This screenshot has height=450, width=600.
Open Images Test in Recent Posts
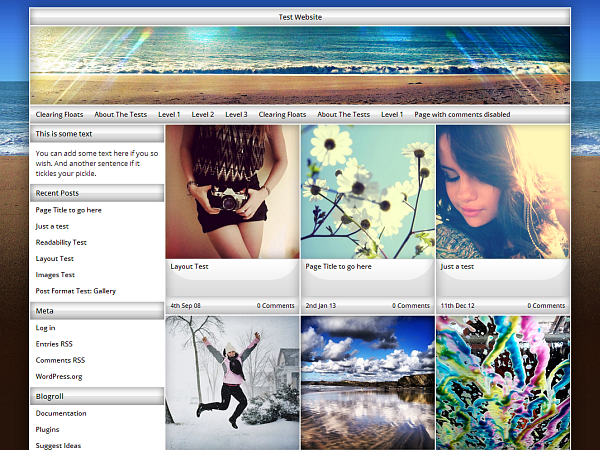(x=55, y=274)
